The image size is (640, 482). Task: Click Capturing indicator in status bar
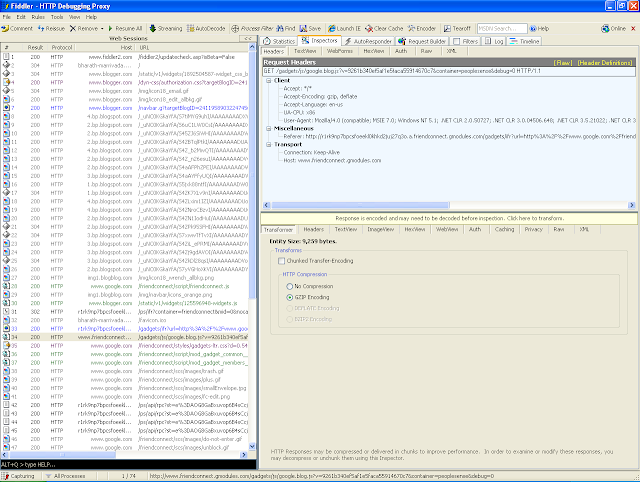18,476
